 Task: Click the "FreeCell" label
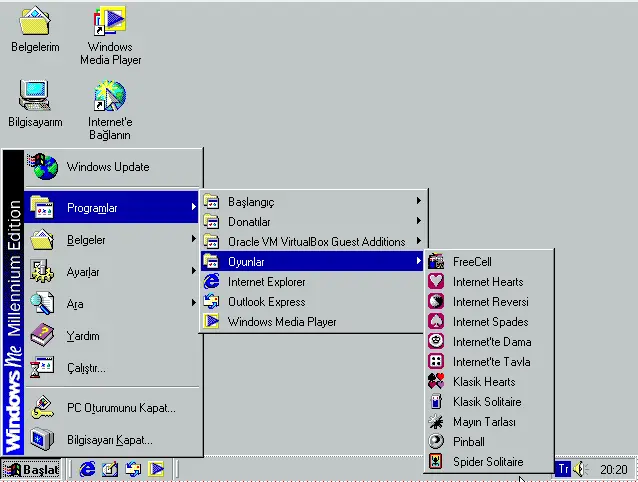[x=472, y=262]
